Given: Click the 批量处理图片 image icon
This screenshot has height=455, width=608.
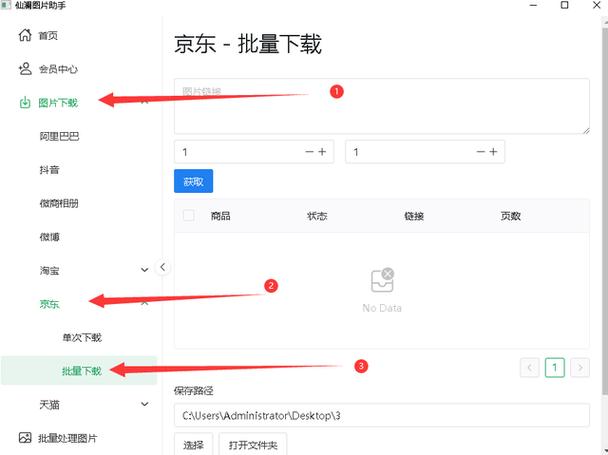Looking at the screenshot, I should point(25,438).
